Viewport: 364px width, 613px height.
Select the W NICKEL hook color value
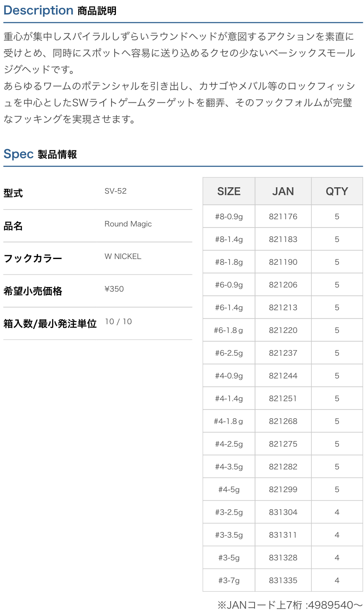(x=123, y=256)
